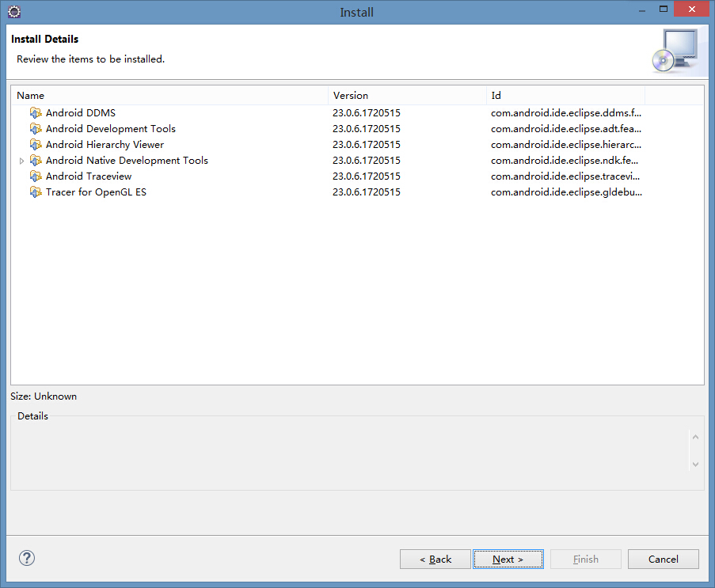Click the Android Hierarchy Viewer feature icon
715x588 pixels.
point(36,145)
